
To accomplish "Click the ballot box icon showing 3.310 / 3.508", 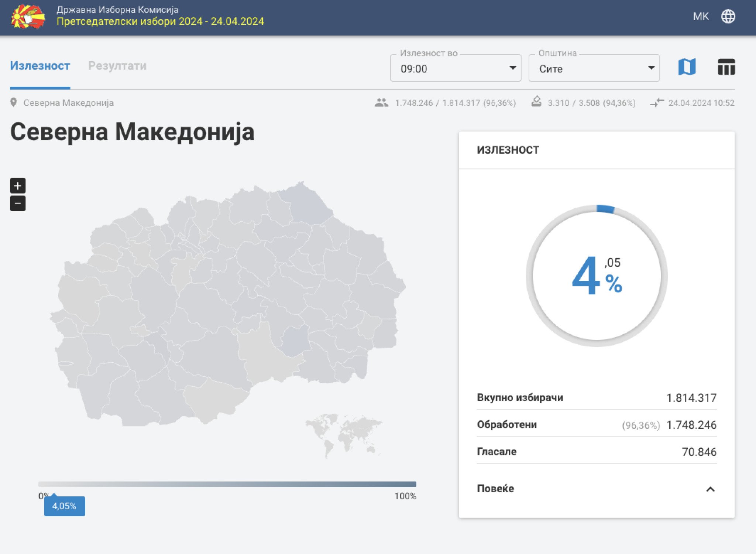I will tap(537, 102).
